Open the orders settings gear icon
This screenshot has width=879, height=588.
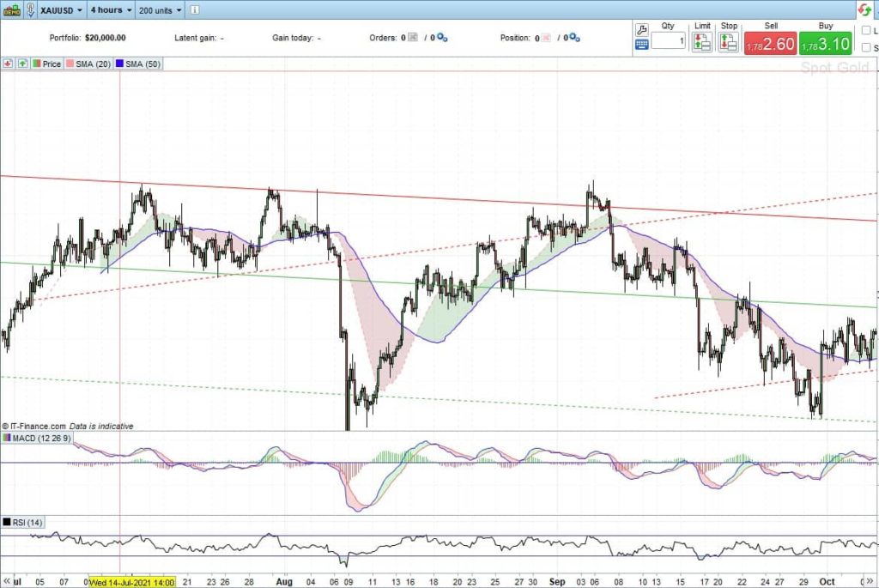tap(442, 38)
